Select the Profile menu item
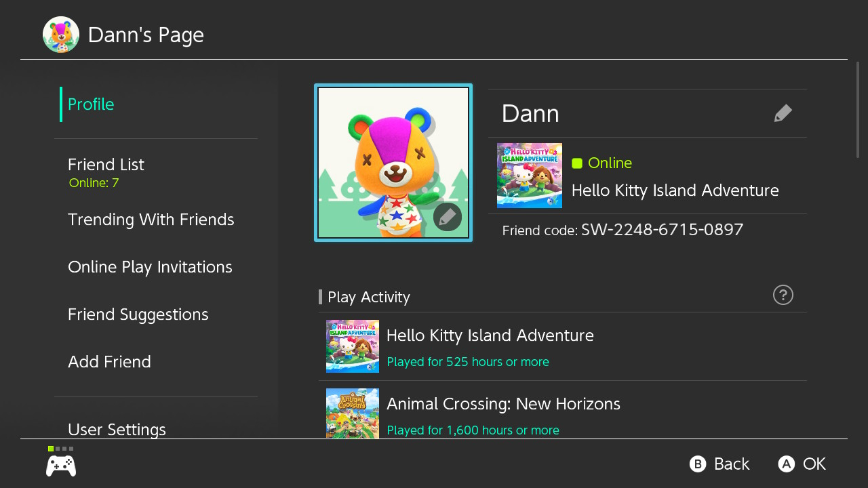Image resolution: width=868 pixels, height=488 pixels. [91, 104]
